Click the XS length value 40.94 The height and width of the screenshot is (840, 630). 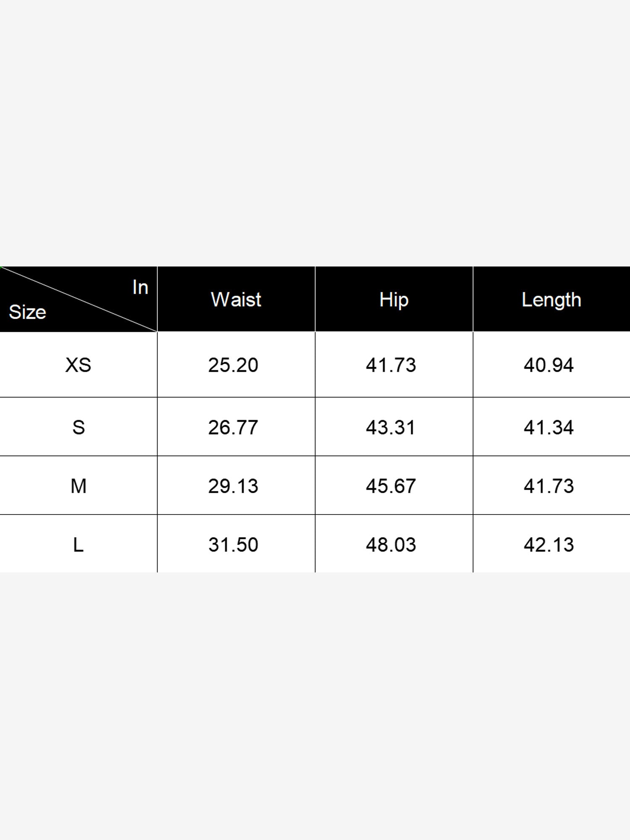click(549, 365)
